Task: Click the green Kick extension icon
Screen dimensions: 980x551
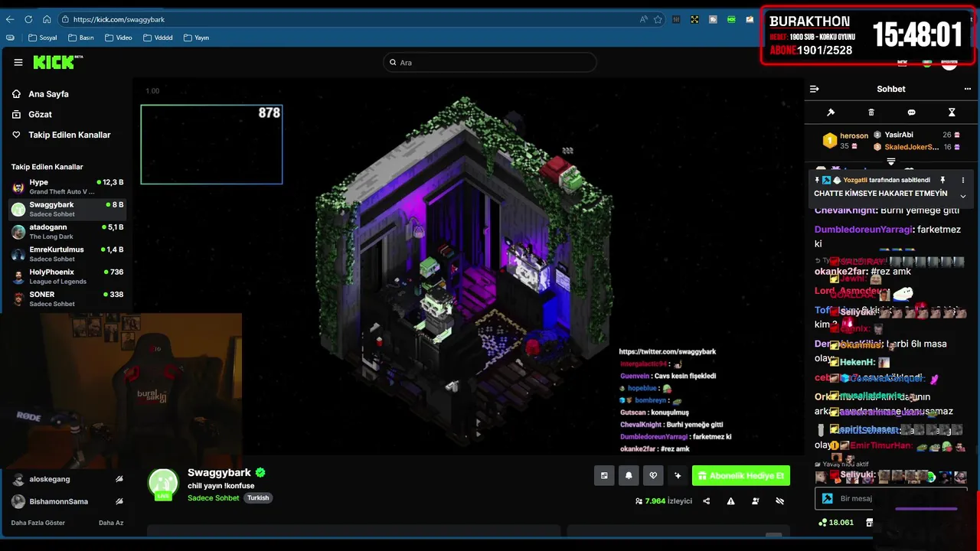Action: point(731,19)
